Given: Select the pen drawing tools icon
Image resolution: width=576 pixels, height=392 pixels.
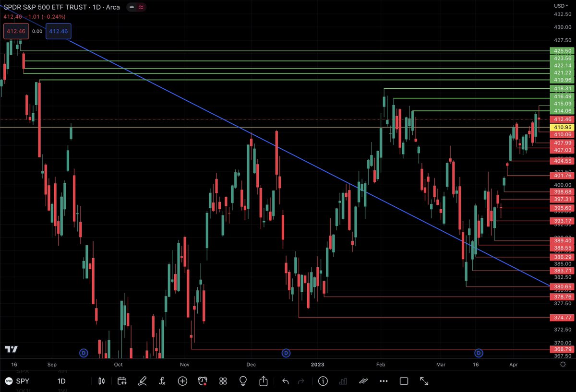Looking at the screenshot, I should click(142, 381).
